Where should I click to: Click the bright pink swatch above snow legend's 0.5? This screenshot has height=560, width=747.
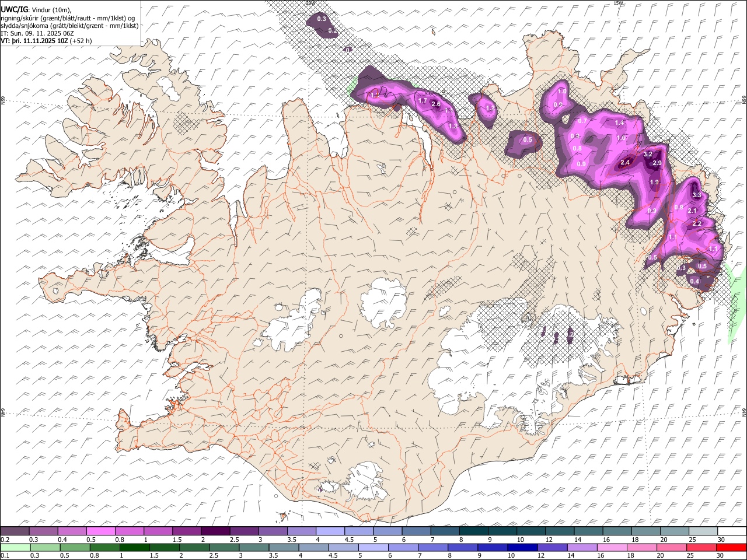pyautogui.click(x=100, y=531)
